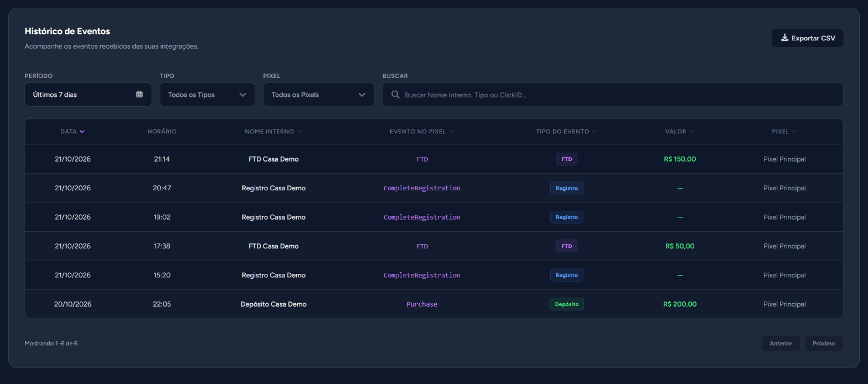Click the green Depósito type badge
Screen dimensions: 868x384
[566, 304]
